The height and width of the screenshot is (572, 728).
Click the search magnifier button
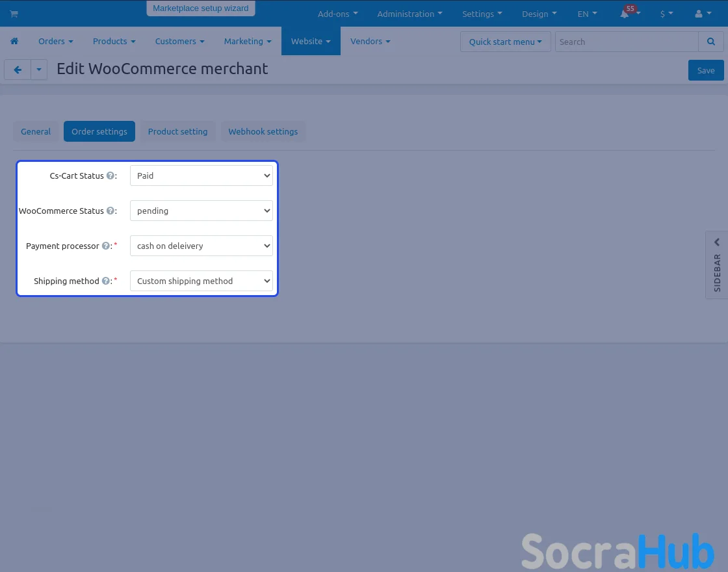click(710, 42)
